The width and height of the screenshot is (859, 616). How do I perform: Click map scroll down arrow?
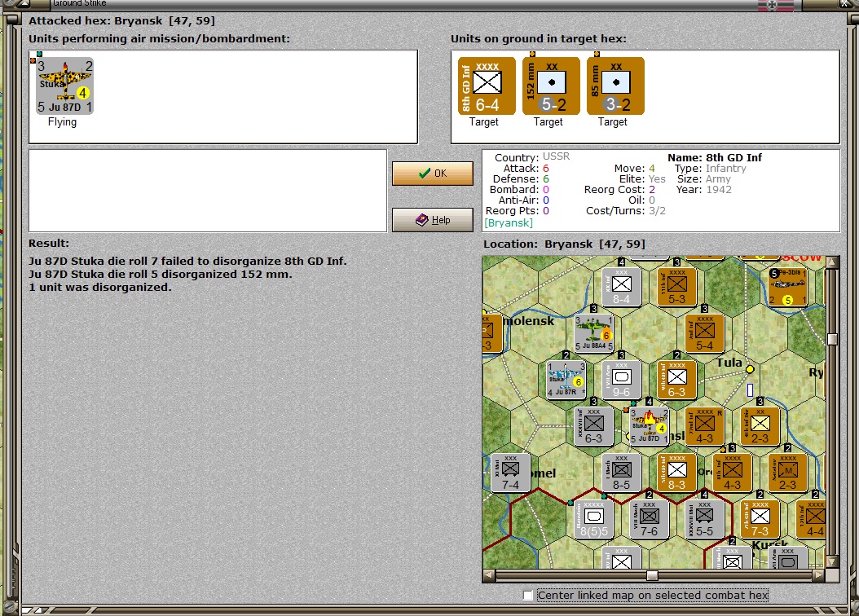(x=832, y=561)
